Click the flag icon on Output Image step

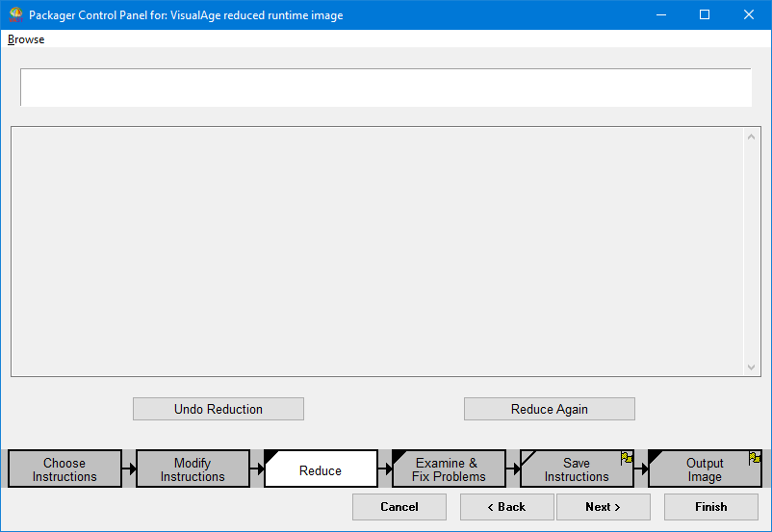click(755, 458)
